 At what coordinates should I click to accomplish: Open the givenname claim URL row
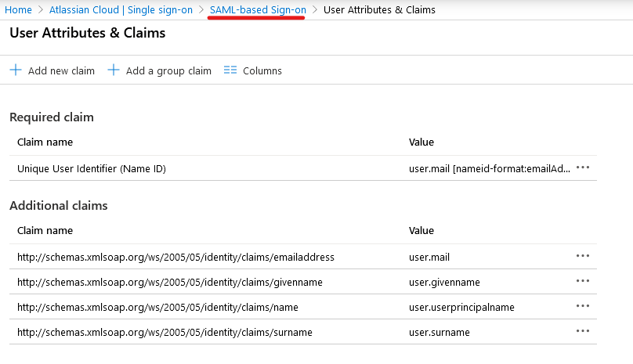coord(169,282)
